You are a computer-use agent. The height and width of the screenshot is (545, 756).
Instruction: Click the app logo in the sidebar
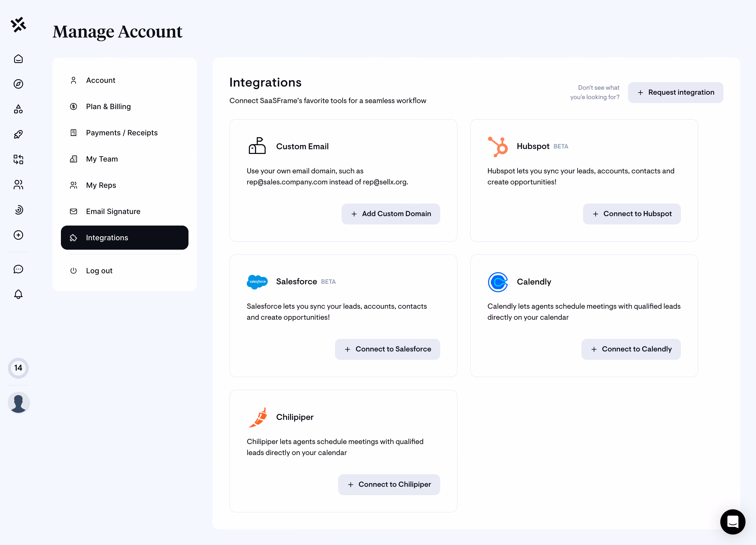point(18,25)
